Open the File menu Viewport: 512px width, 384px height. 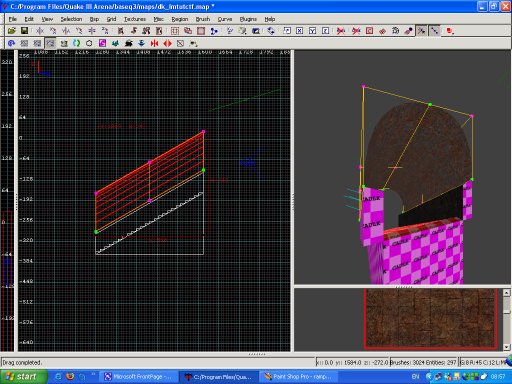click(x=13, y=19)
